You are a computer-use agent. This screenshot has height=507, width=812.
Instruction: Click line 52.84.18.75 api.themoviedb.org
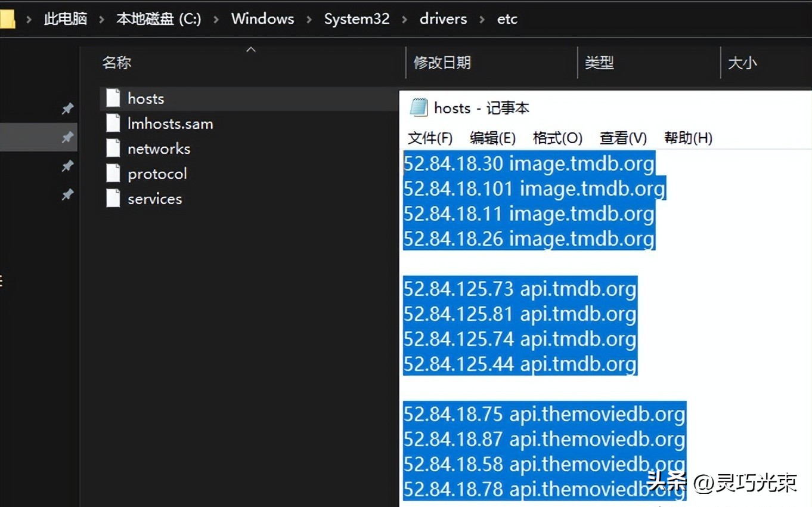pyautogui.click(x=545, y=413)
